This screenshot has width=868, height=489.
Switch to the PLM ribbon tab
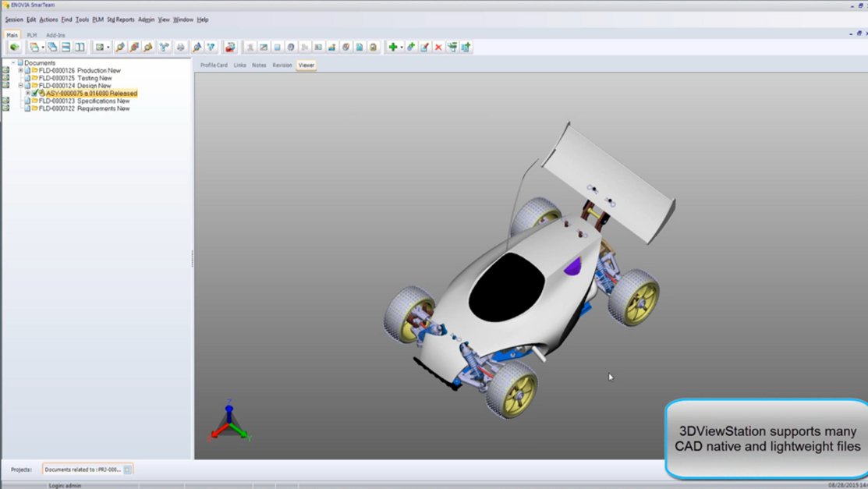pyautogui.click(x=31, y=35)
